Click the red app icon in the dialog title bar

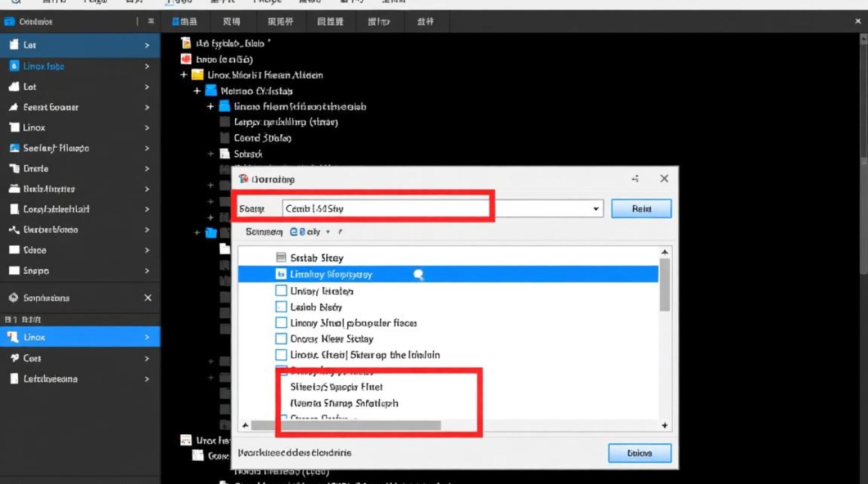pos(243,179)
